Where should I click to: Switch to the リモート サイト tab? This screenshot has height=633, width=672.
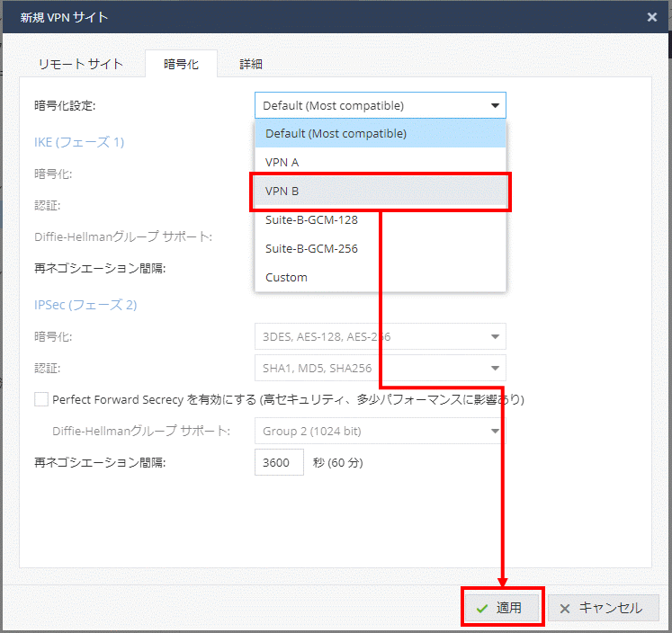[80, 64]
